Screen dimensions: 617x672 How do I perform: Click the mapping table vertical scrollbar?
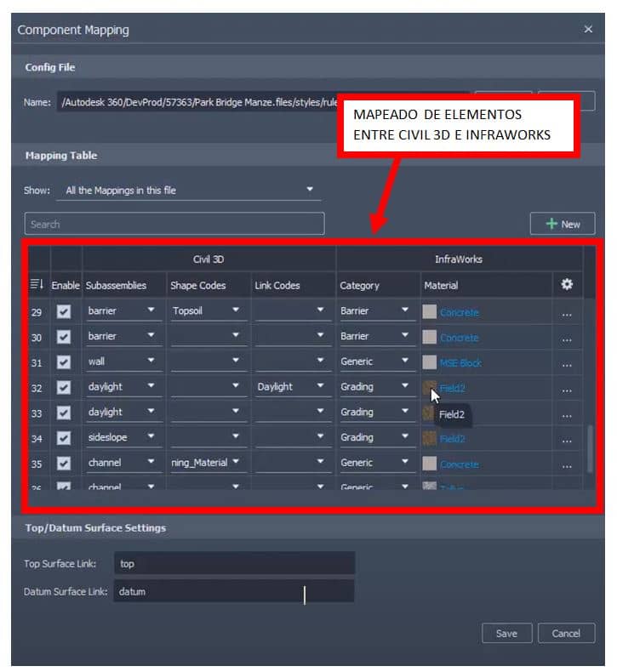click(590, 447)
